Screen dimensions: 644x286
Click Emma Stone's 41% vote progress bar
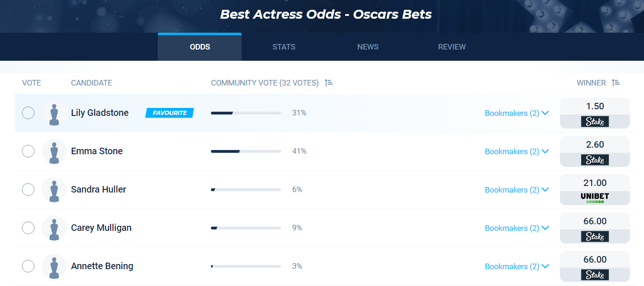(246, 151)
